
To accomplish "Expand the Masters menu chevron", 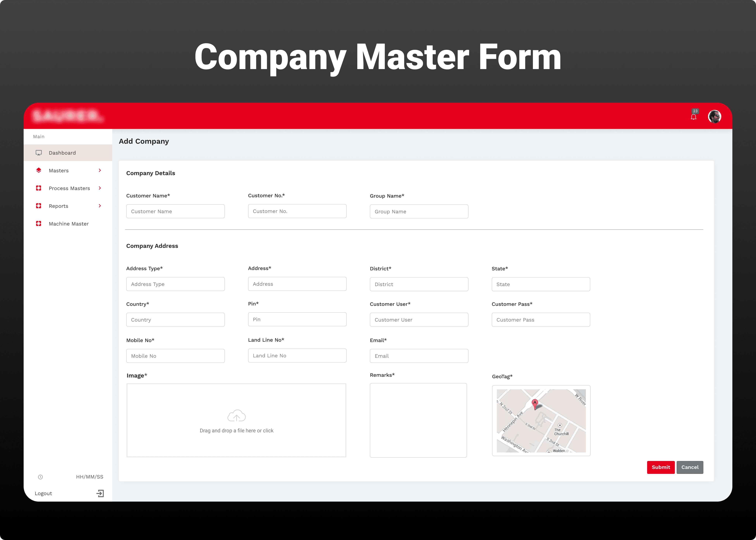I will 100,171.
